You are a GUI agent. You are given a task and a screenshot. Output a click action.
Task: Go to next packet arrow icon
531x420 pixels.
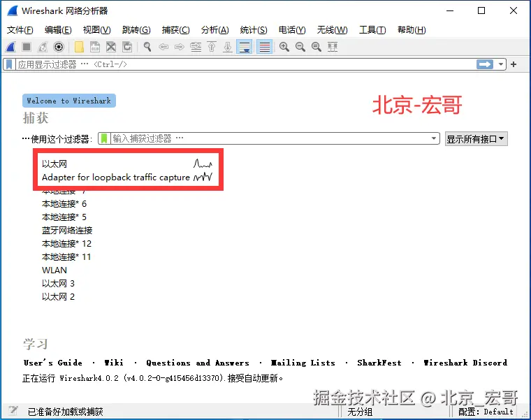[x=180, y=47]
